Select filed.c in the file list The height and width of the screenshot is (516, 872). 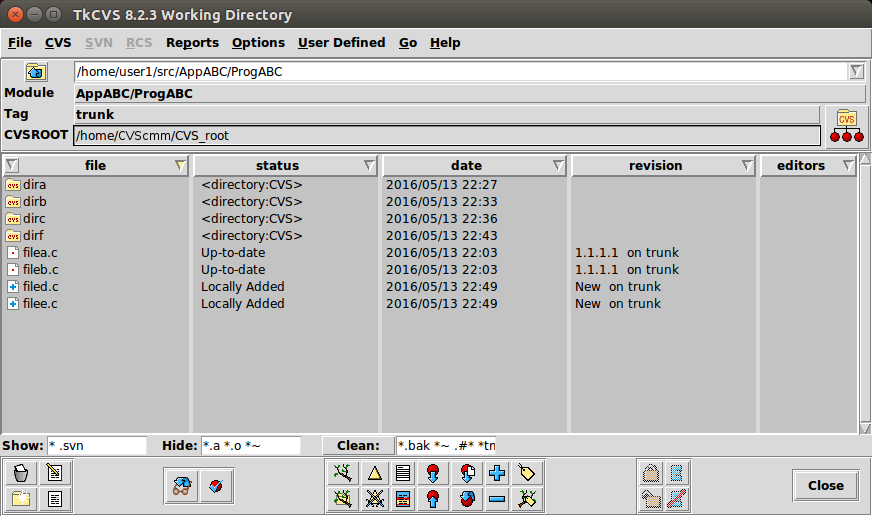[41, 286]
